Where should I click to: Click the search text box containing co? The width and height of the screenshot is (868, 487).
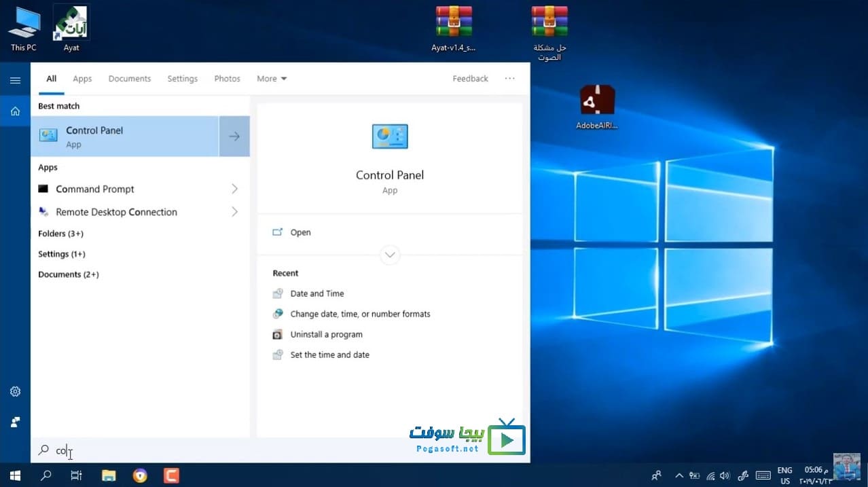click(281, 450)
